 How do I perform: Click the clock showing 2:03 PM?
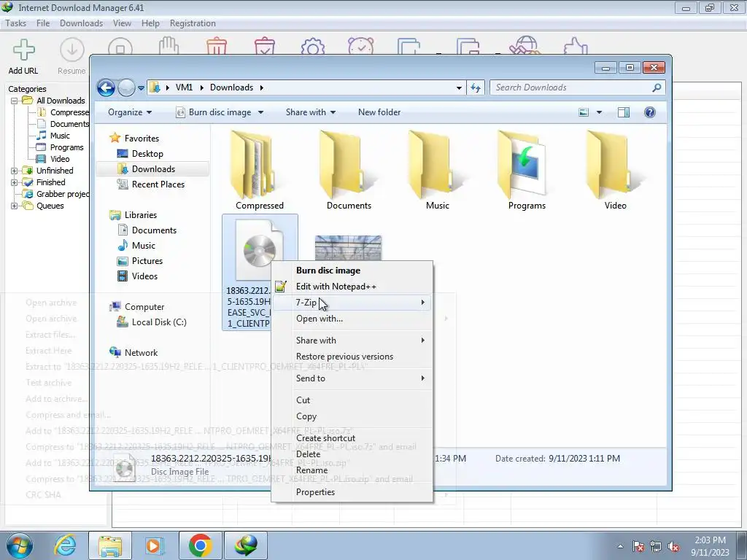[x=710, y=540]
